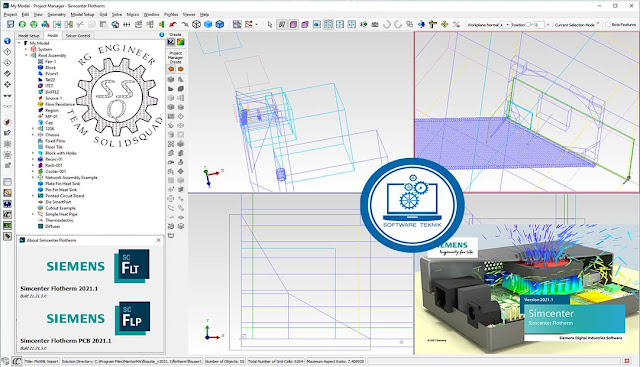Switch to the Model Setup tab

pyautogui.click(x=29, y=36)
